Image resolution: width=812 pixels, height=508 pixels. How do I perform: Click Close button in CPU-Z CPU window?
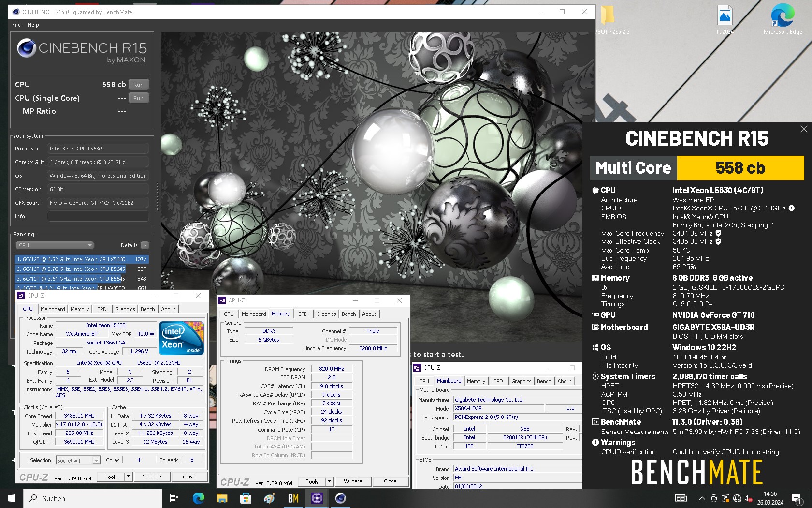(189, 477)
